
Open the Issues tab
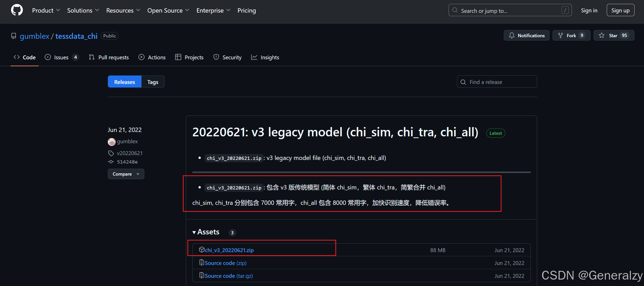(61, 58)
